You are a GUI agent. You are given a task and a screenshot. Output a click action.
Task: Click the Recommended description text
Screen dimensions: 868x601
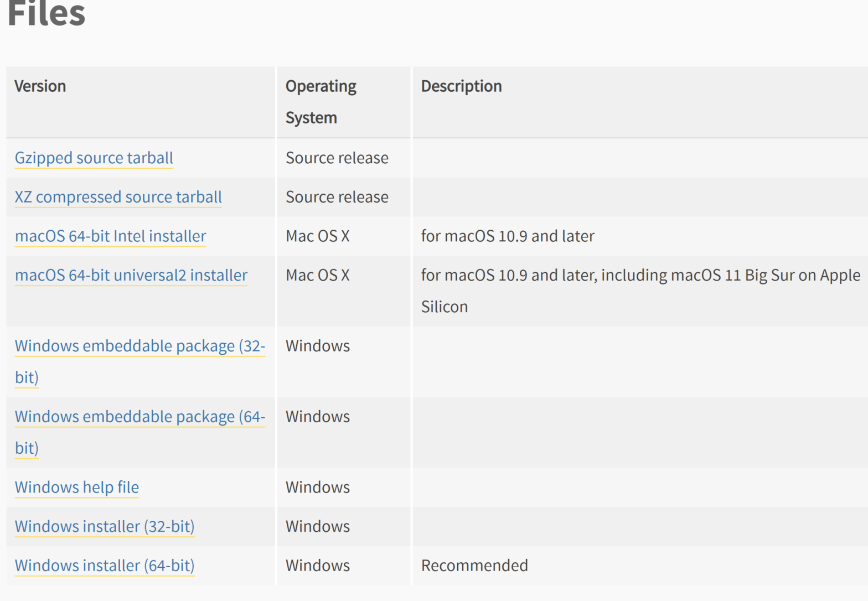pyautogui.click(x=474, y=566)
